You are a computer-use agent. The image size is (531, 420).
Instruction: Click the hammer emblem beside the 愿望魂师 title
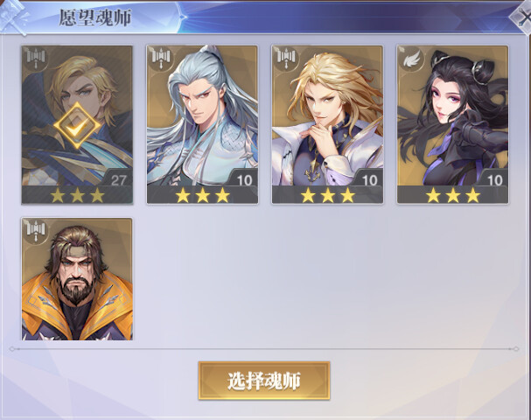tap(13, 17)
